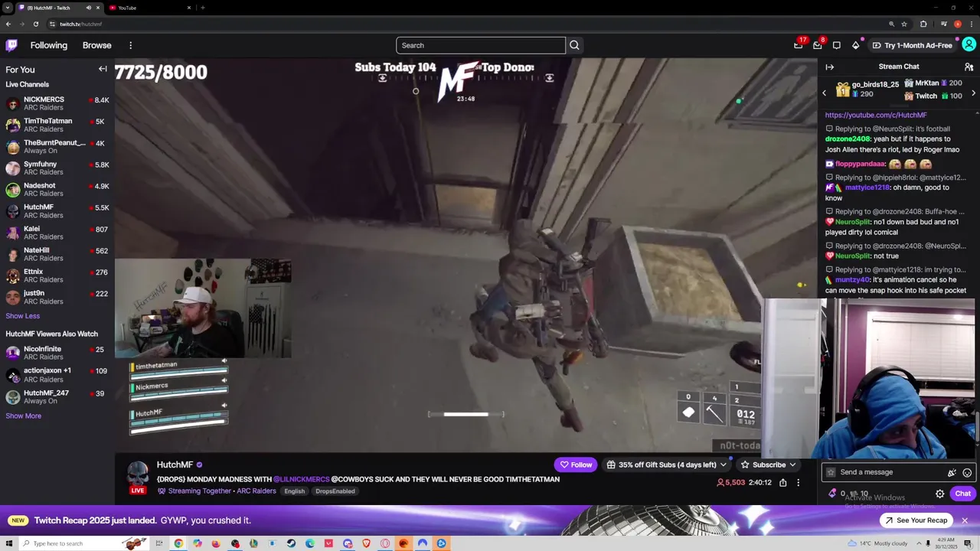Image resolution: width=980 pixels, height=551 pixels.
Task: Open notifications inbox with 8 badge
Action: 818,45
